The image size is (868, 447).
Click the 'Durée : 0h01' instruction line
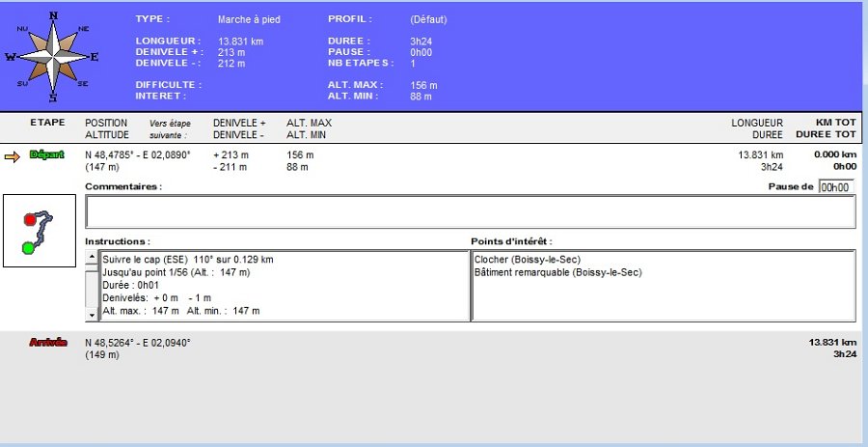(x=132, y=286)
